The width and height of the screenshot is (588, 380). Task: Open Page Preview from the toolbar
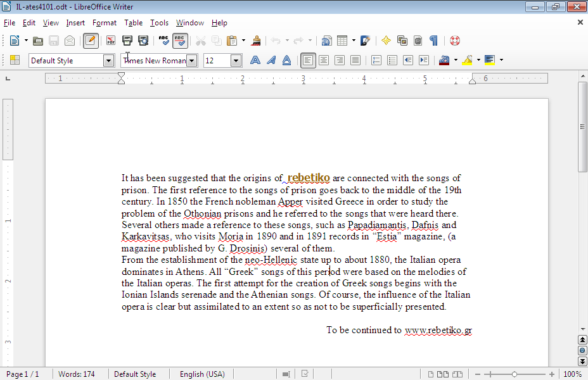[x=143, y=41]
